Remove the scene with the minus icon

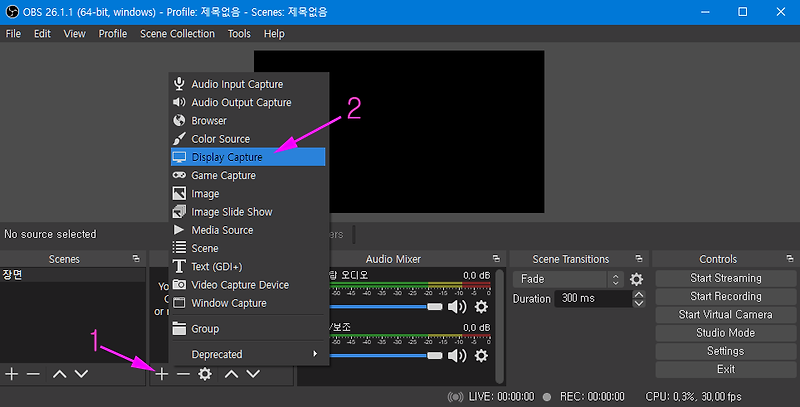click(33, 374)
